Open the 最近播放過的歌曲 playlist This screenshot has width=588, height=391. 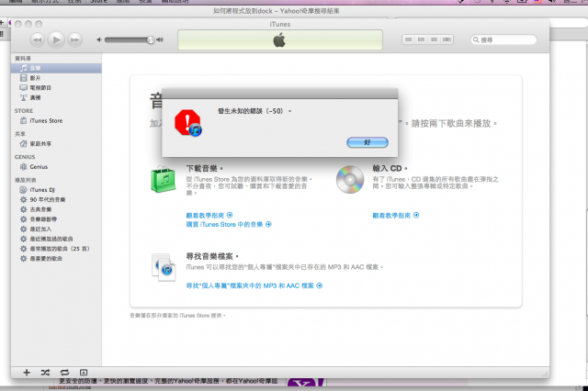coord(56,239)
